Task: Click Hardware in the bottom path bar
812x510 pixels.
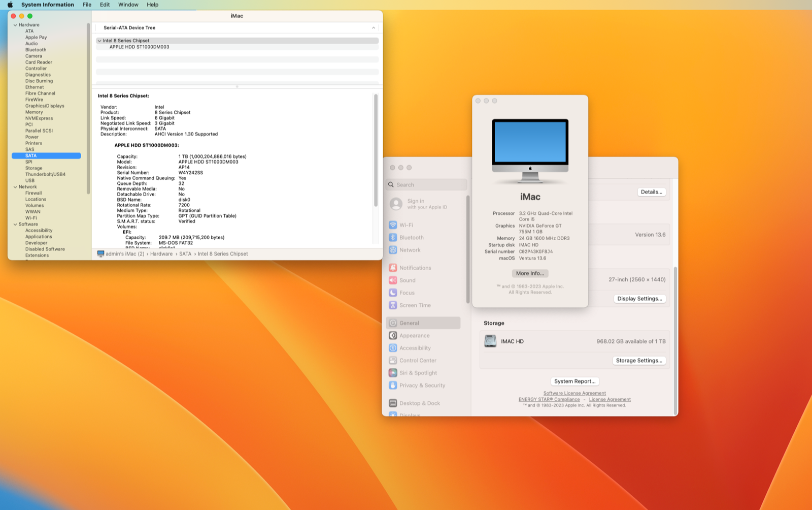Action: tap(161, 254)
